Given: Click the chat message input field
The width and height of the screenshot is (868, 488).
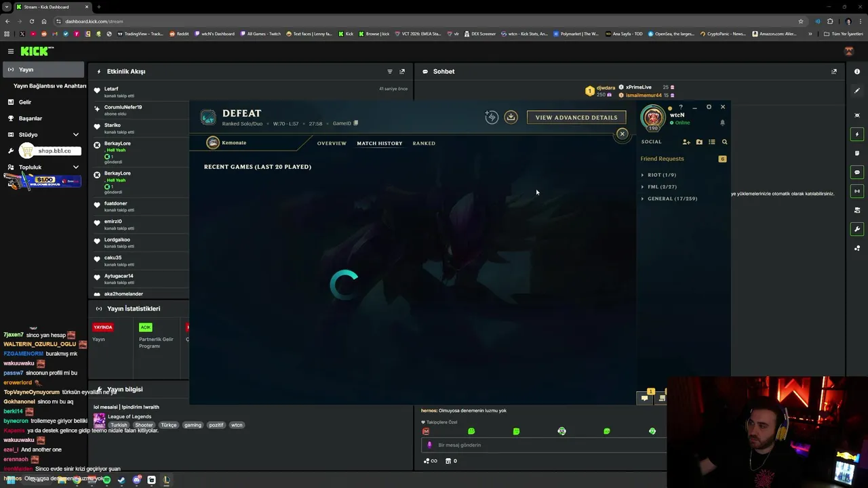Looking at the screenshot, I should (x=542, y=445).
